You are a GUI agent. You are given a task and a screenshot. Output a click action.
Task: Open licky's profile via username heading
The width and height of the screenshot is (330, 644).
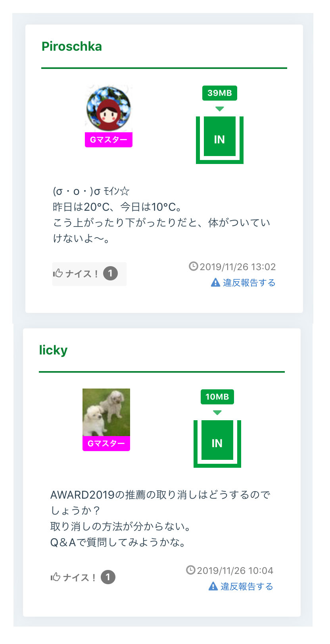coord(53,350)
